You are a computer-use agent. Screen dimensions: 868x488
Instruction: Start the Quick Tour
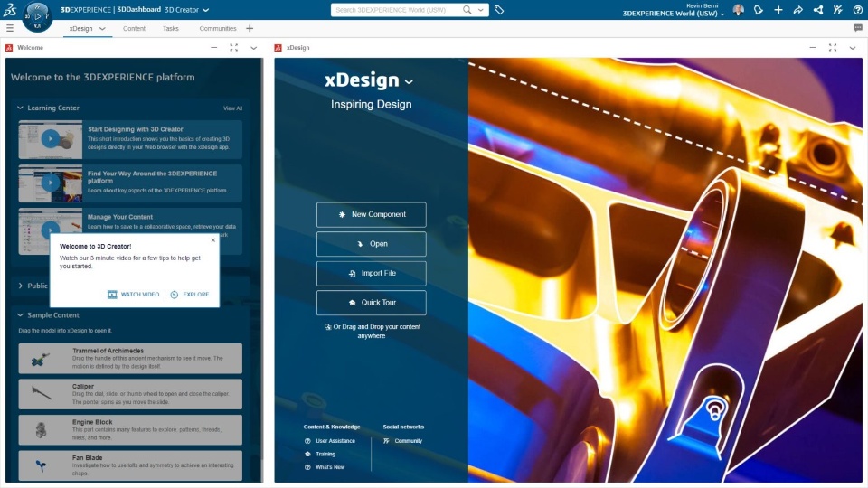pos(372,303)
